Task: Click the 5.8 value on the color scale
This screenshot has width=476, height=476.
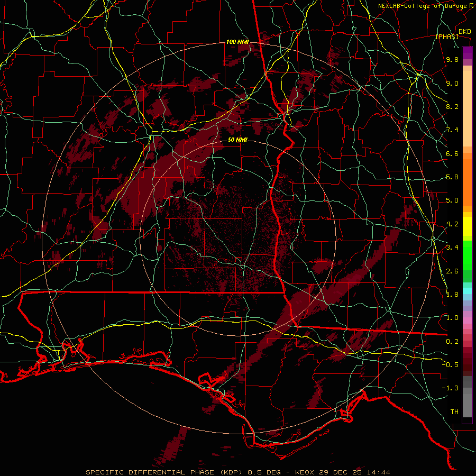Action: point(452,177)
